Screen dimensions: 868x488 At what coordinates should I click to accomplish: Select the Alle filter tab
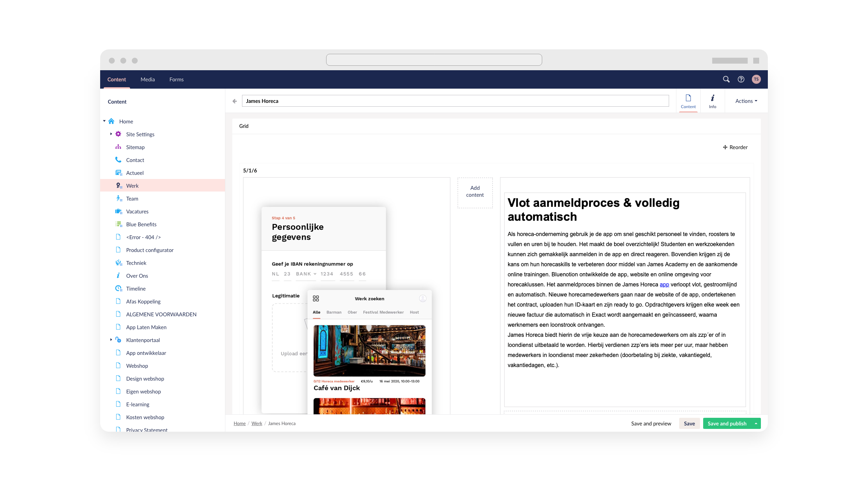coord(316,312)
